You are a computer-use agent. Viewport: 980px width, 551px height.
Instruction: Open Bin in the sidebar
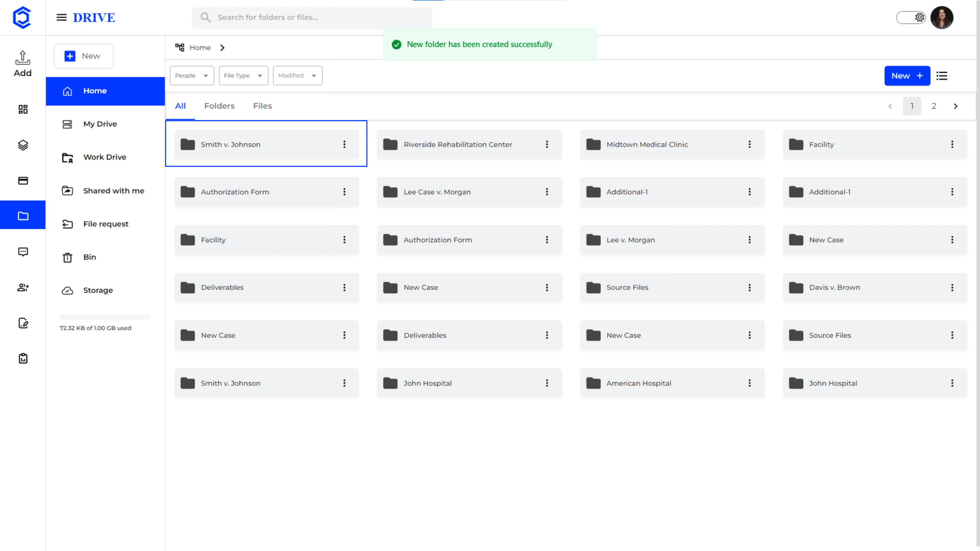tap(105, 257)
